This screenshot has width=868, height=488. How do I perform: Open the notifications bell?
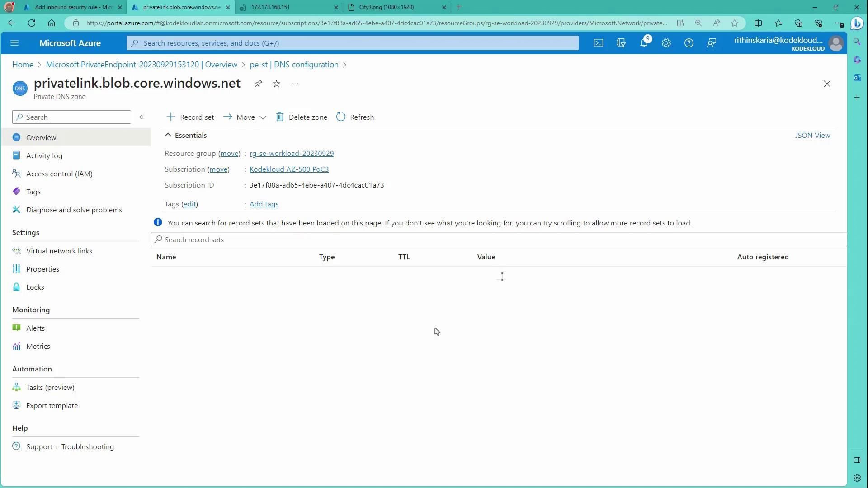[x=643, y=43]
